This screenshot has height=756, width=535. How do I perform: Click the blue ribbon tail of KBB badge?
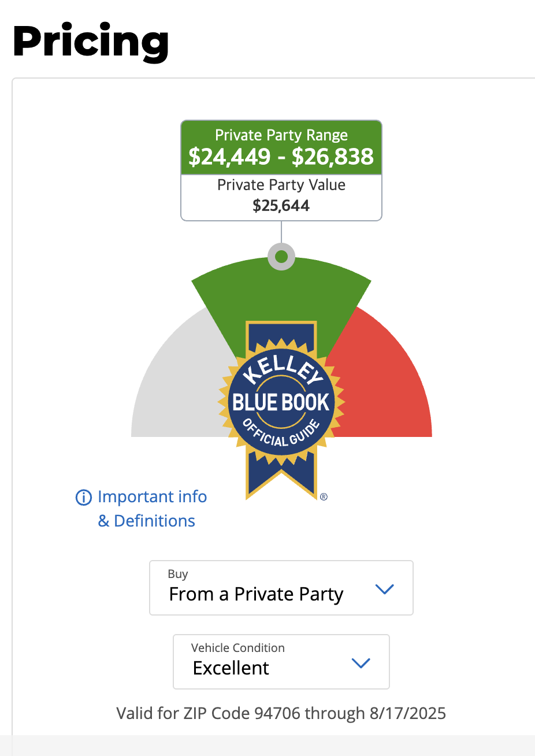tap(281, 474)
